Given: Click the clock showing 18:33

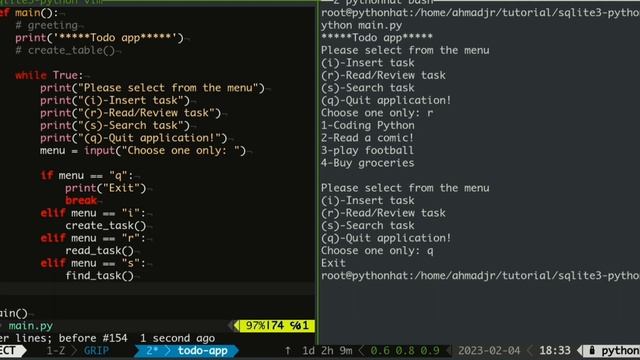Looking at the screenshot, I should coord(555,351).
